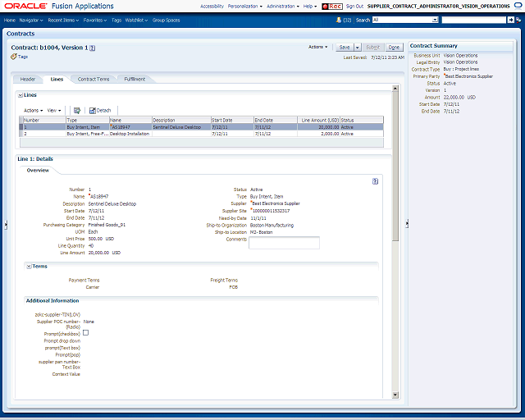Click the notifications bell icon beside (32)

pyautogui.click(x=339, y=20)
